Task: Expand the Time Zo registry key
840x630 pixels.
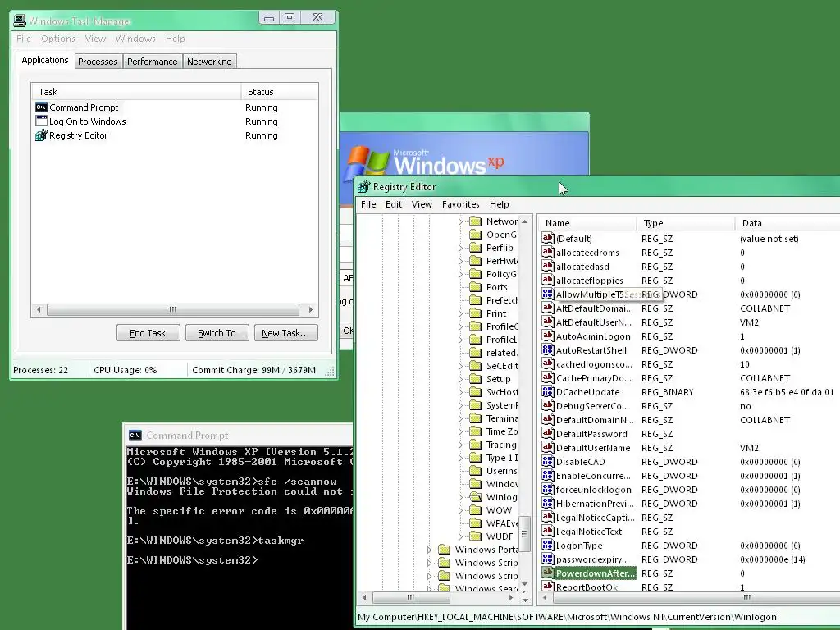Action: [460, 431]
